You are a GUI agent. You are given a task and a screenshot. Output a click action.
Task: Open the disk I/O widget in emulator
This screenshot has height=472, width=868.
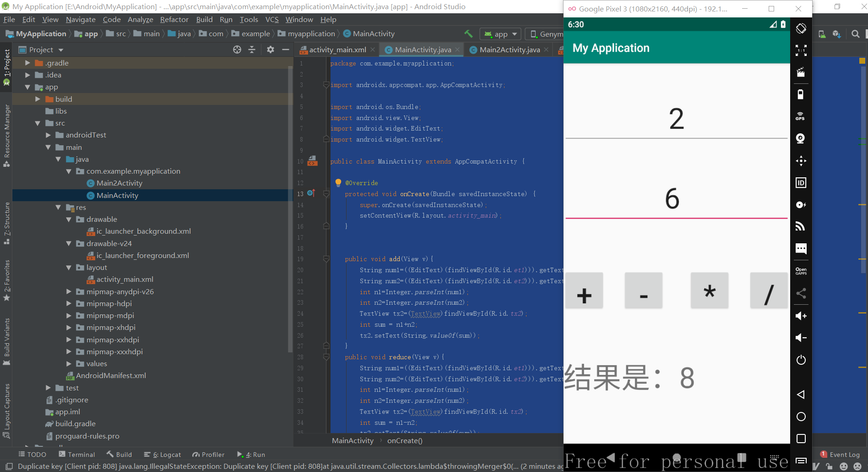coord(801,205)
